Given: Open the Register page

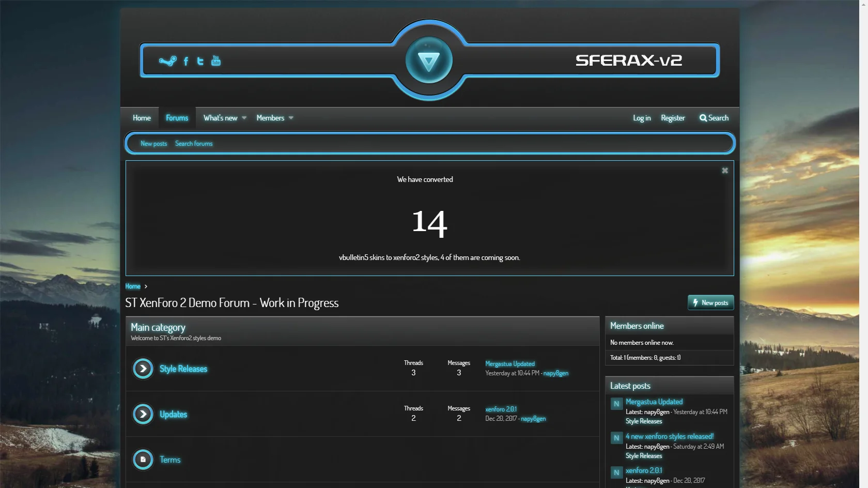Looking at the screenshot, I should click(x=673, y=118).
